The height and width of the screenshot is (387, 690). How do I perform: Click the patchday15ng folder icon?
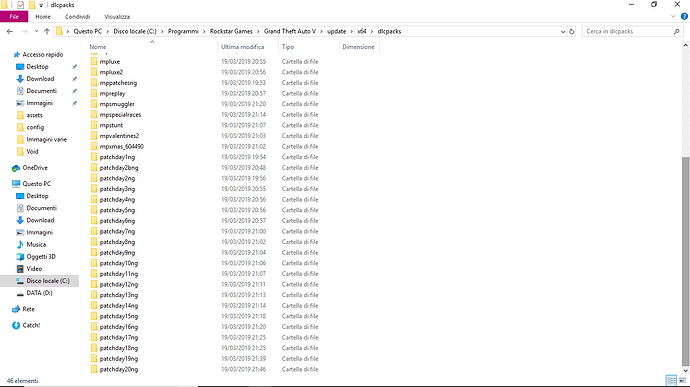[94, 316]
